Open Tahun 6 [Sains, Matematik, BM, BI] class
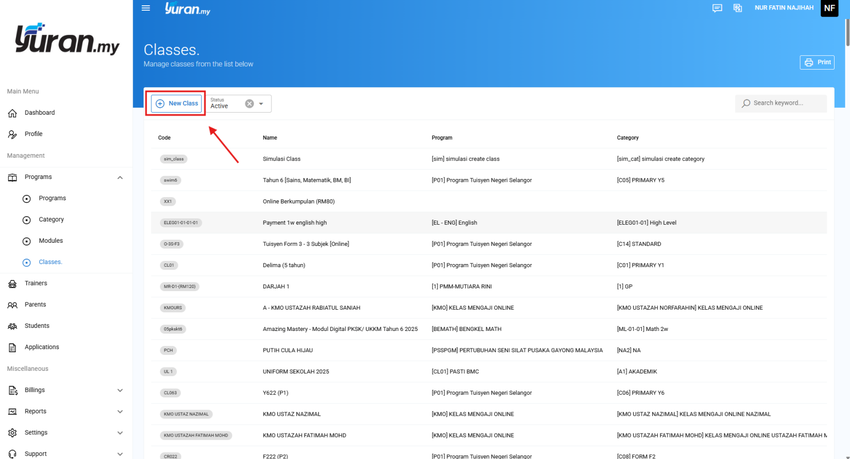Screen dimensions: 850x459 [x=307, y=180]
